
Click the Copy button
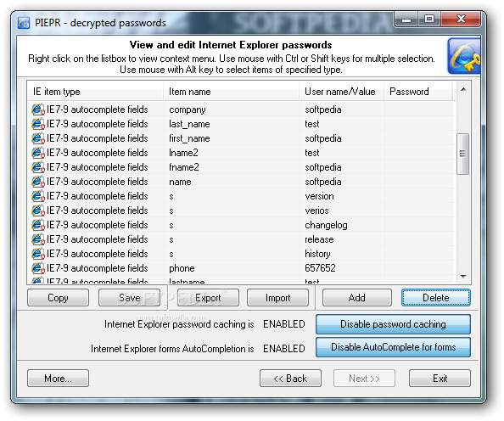(x=59, y=297)
